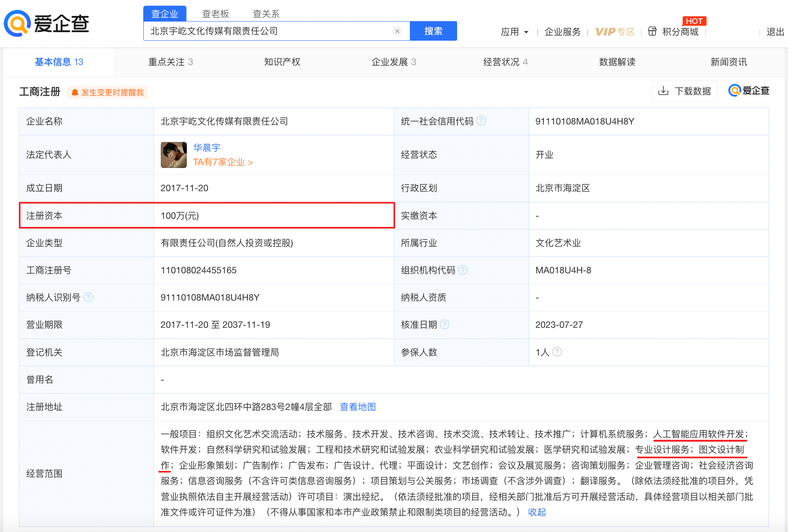Switch to the 新闻资讯 tab
The image size is (788, 532).
(729, 62)
